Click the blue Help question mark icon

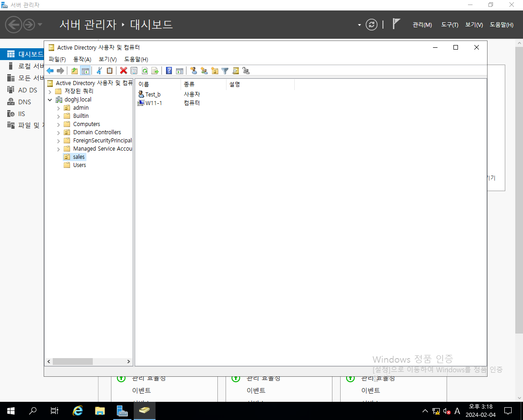click(x=169, y=71)
